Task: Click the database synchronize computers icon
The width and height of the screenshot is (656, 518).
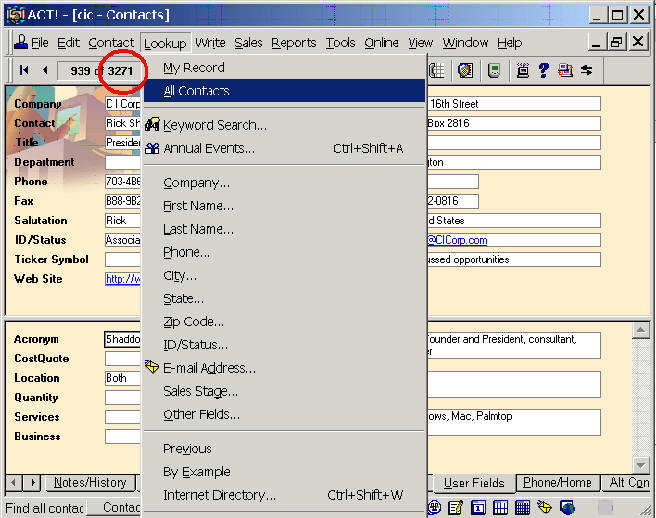Action: coord(565,70)
